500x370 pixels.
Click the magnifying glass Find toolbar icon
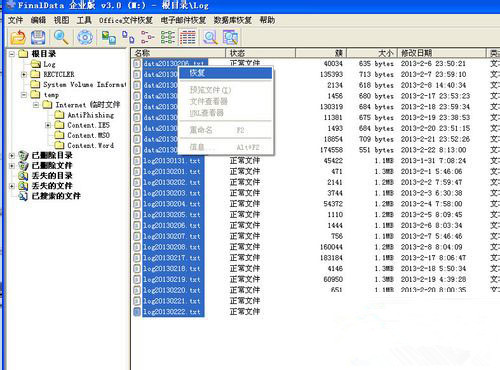pyautogui.click(x=61, y=37)
